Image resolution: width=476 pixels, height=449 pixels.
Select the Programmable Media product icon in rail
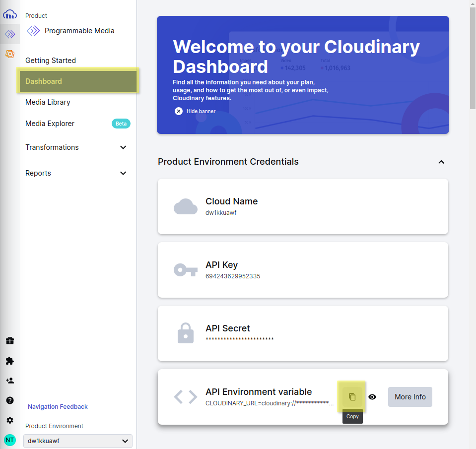[10, 34]
